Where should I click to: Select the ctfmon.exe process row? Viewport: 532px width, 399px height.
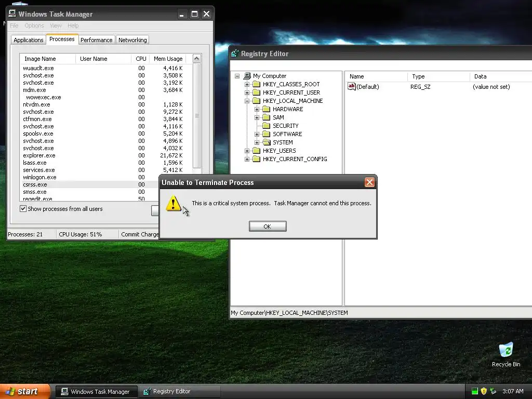tap(106, 119)
